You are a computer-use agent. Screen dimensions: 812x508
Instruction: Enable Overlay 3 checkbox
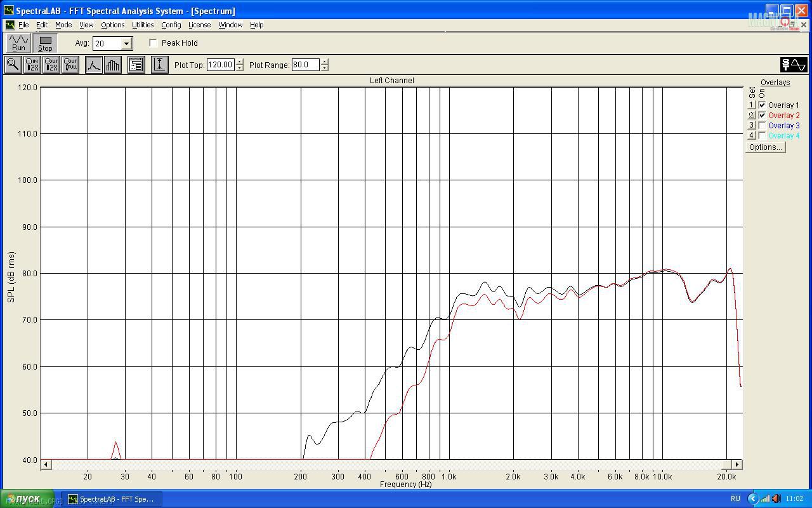[763, 126]
